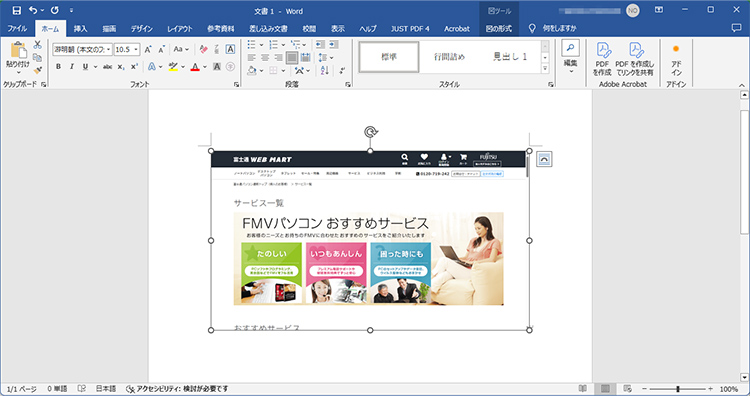Select the Format Painter brush icon
The width and height of the screenshot is (750, 396).
[x=37, y=70]
